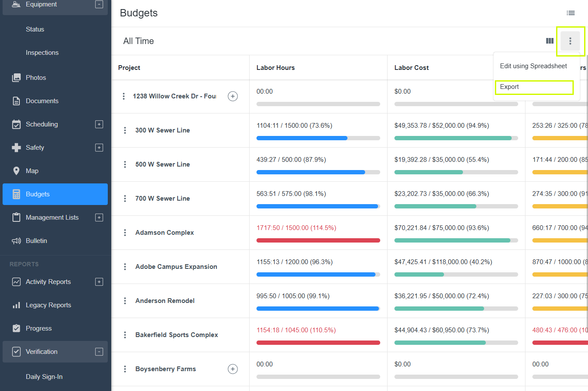This screenshot has width=588, height=391.
Task: Click the Progress clipboard check icon
Action: click(16, 328)
